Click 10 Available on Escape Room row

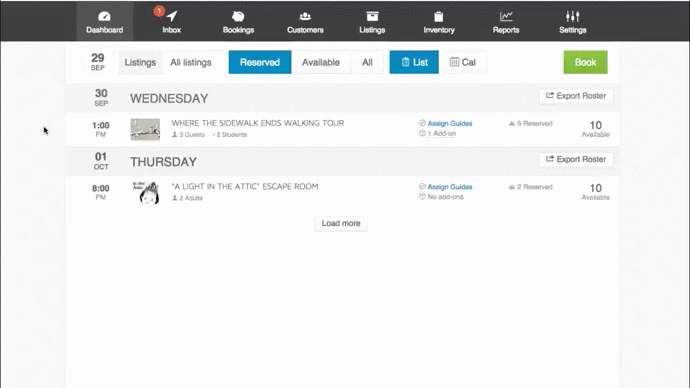point(595,192)
